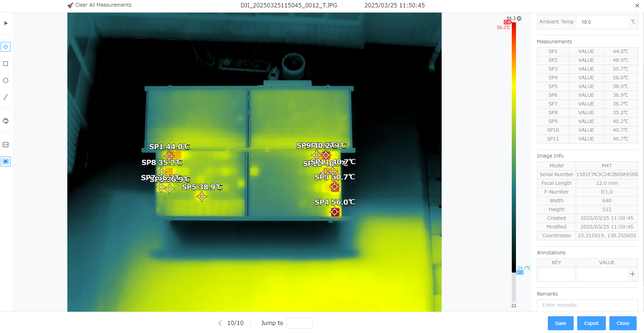Select the SP6 measurement row
Viewport: 644px width, 333px height.
[x=587, y=95]
